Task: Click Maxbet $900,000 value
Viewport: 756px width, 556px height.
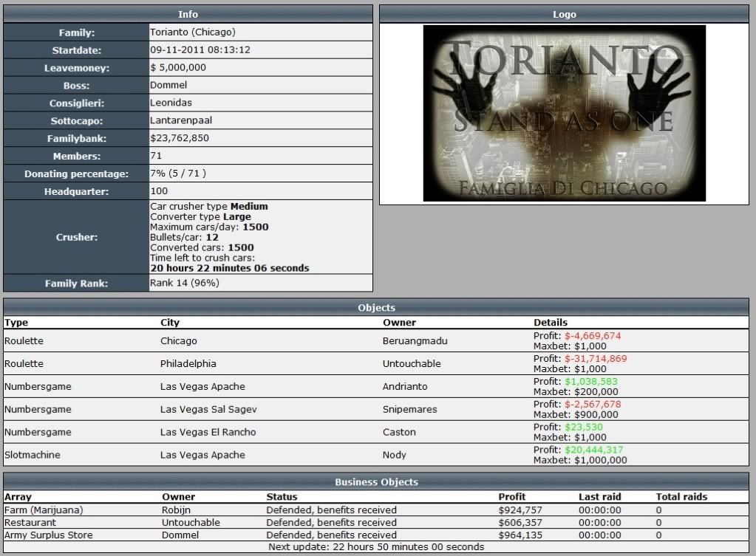Action: click(596, 415)
